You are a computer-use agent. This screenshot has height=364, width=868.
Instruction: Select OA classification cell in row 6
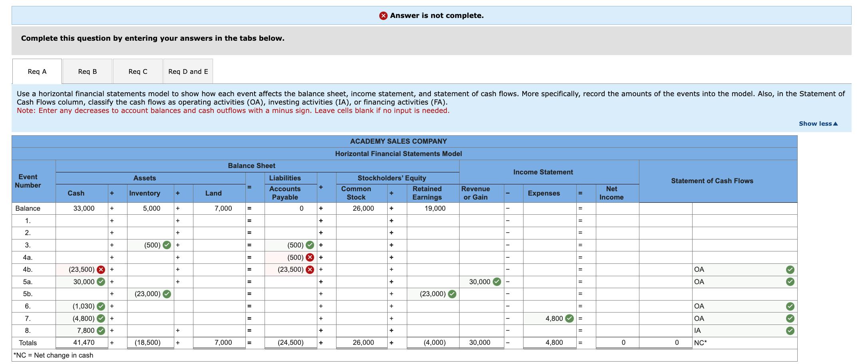point(745,307)
